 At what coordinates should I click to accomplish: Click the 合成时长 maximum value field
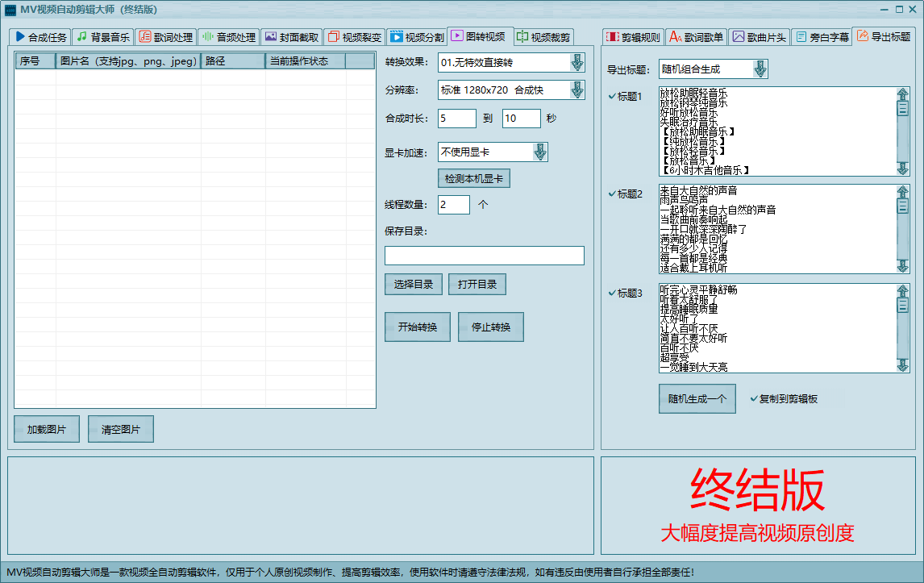[x=521, y=119]
